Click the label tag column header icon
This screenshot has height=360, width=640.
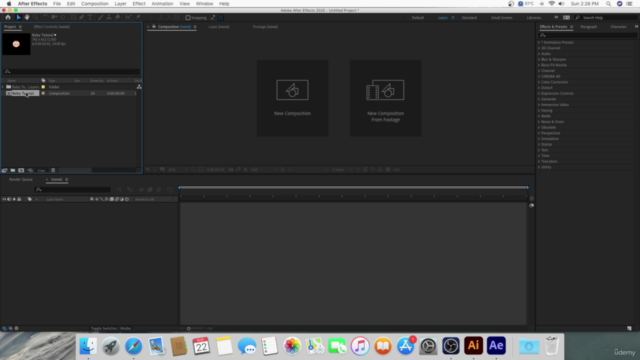[43, 80]
